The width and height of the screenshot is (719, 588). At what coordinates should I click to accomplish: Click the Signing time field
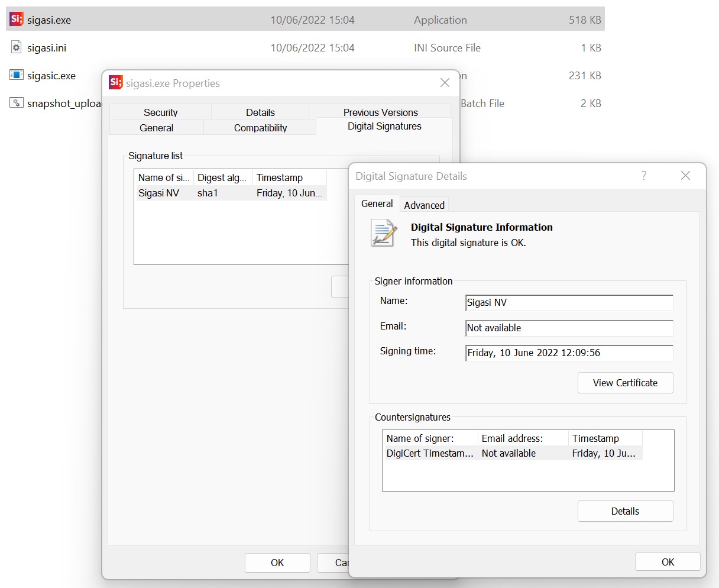pos(569,353)
